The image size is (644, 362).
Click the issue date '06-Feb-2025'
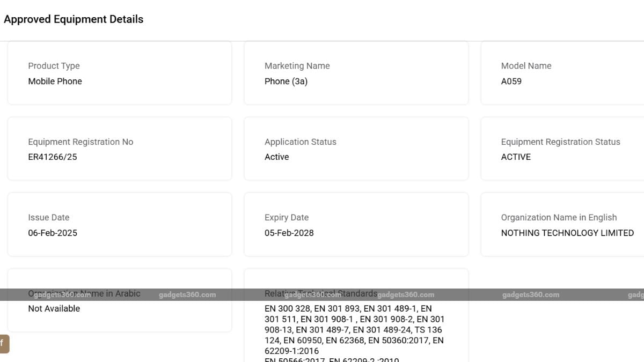tap(53, 233)
